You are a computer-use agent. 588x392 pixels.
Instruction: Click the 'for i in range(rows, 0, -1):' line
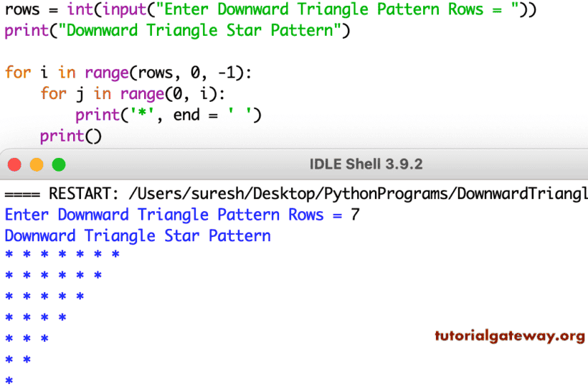[128, 73]
